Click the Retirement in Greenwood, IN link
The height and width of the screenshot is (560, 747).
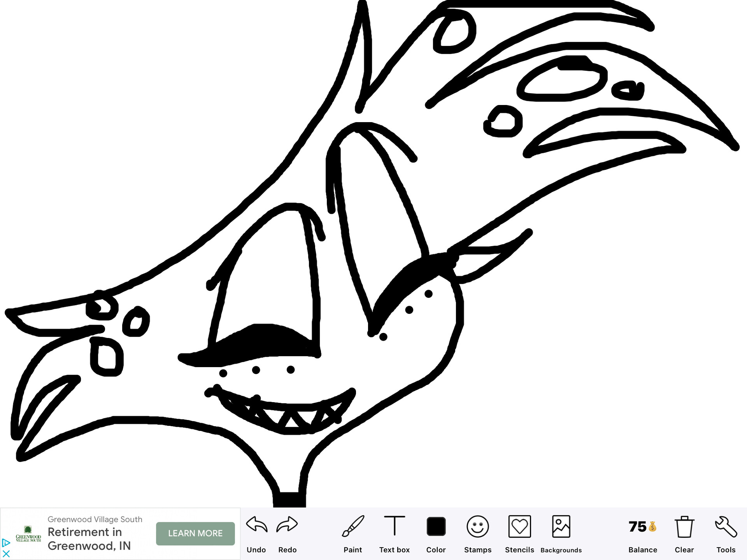coord(89,539)
